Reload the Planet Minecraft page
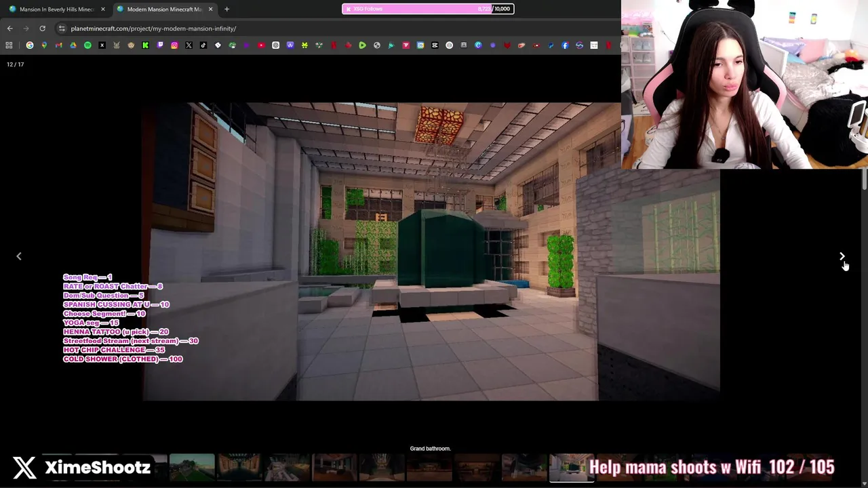This screenshot has height=488, width=868. pyautogui.click(x=42, y=28)
